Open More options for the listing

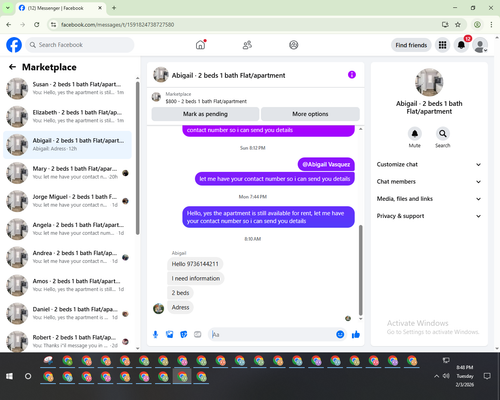point(310,114)
